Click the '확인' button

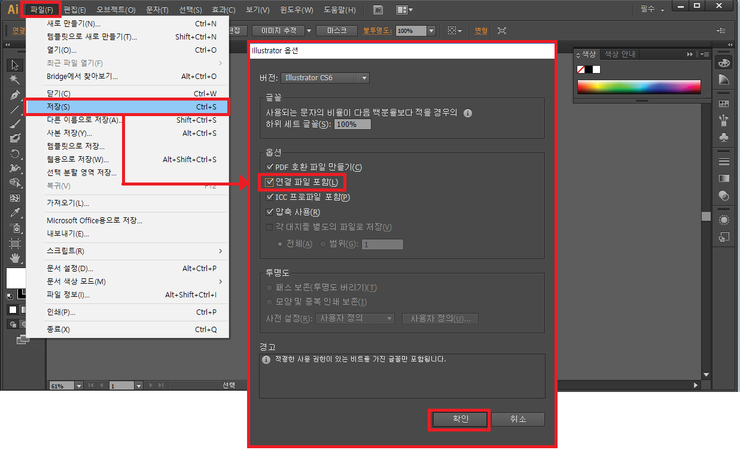(x=459, y=419)
